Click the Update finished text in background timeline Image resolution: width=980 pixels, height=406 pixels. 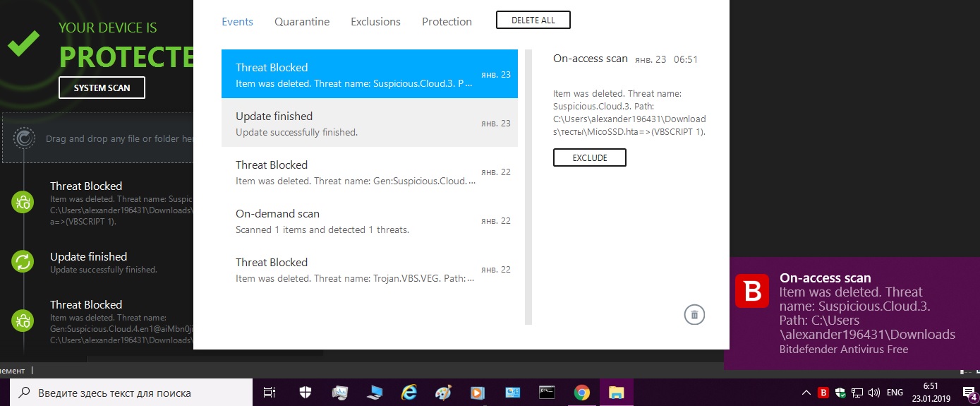point(88,256)
